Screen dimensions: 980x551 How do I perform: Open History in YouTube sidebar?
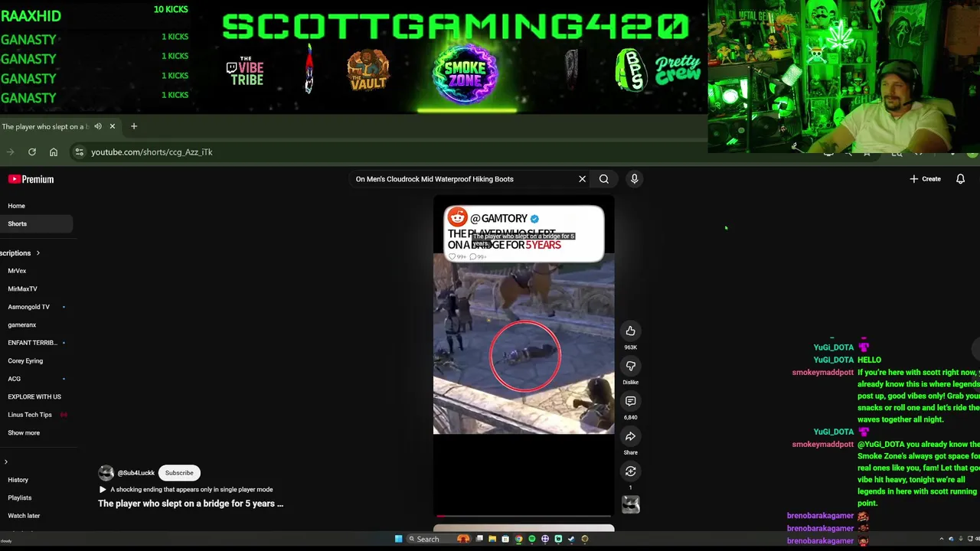point(18,480)
